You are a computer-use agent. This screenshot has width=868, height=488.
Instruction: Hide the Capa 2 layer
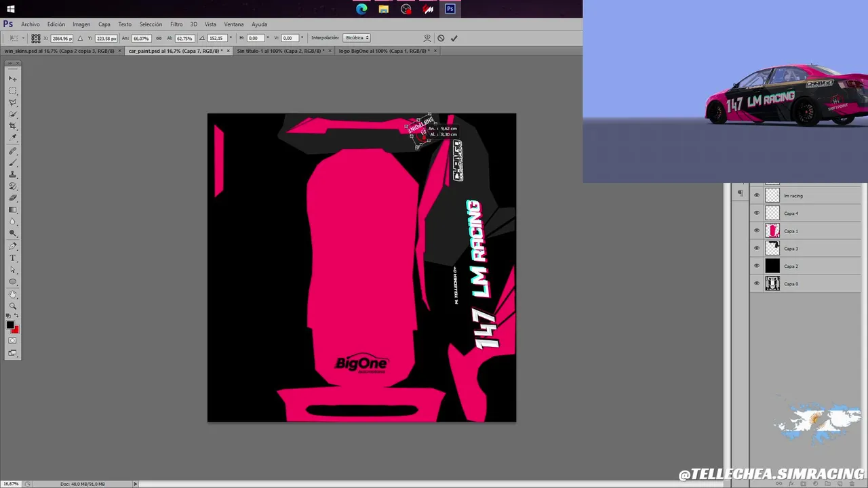tap(757, 266)
